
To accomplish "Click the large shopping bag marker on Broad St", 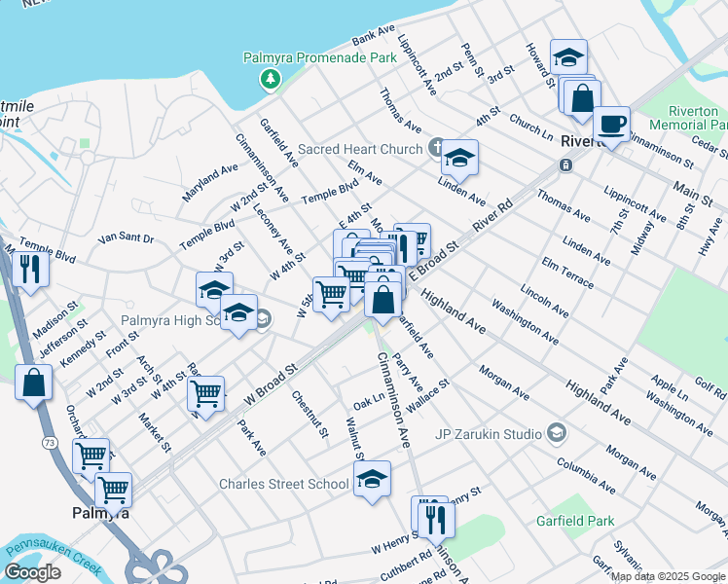I will pyautogui.click(x=382, y=301).
